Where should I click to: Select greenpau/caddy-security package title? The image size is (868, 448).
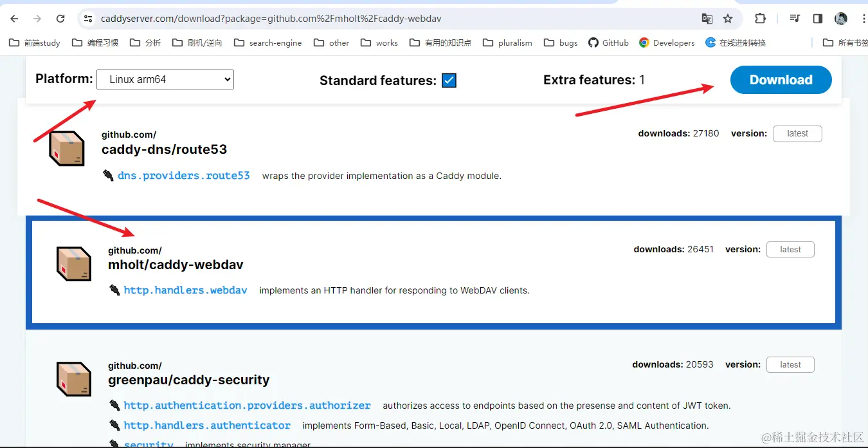coord(188,380)
